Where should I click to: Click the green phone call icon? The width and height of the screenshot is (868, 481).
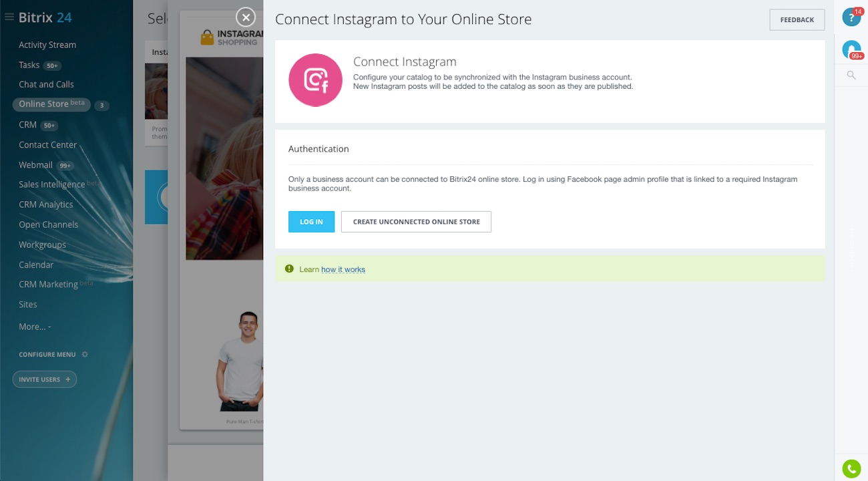click(851, 469)
